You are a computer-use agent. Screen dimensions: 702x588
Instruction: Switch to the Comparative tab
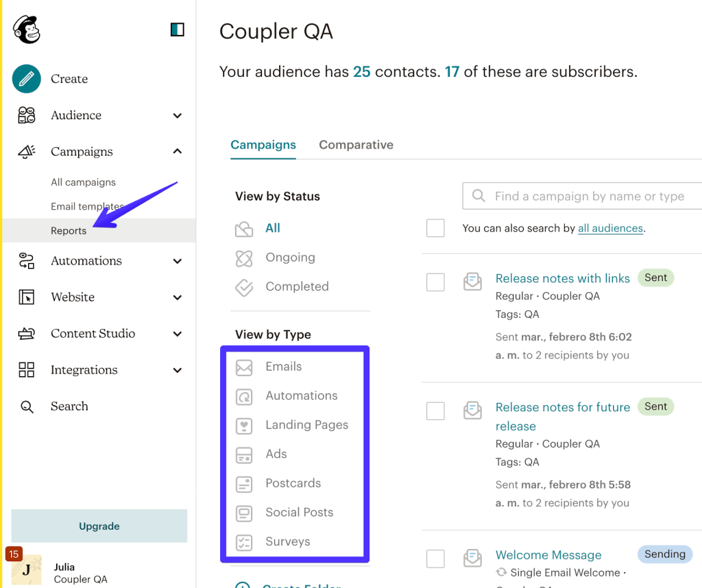coord(356,145)
